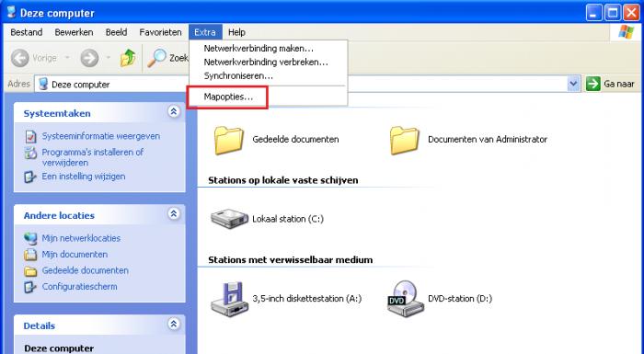
Task: Collapse the Details panel
Action: (174, 324)
